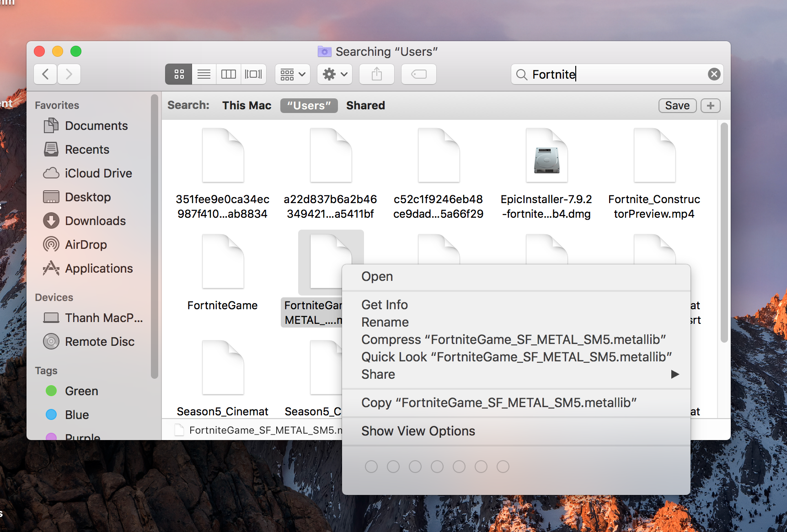Click the FortniteGame_SF_METAL_SM5 path bar entry
787x532 pixels.
pyautogui.click(x=258, y=430)
